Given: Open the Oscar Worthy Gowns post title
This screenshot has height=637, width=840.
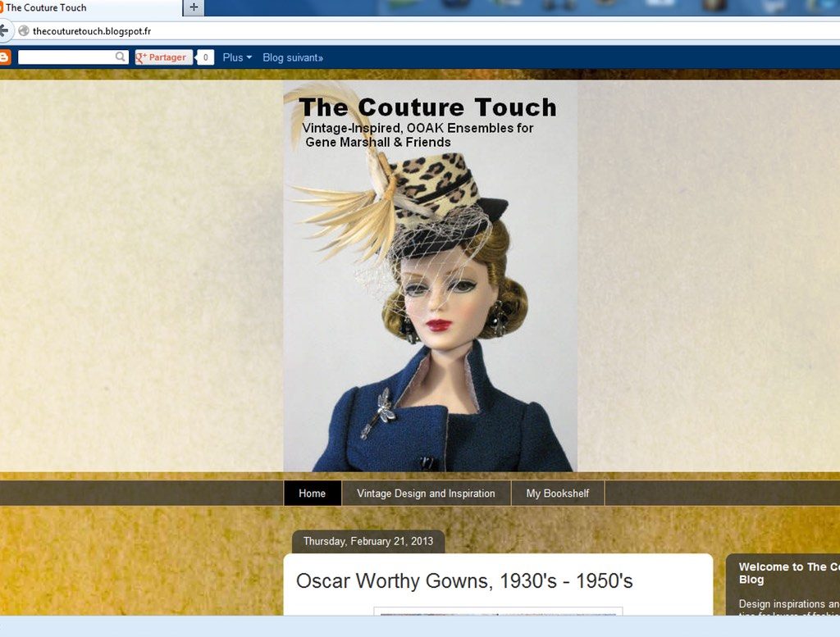Looking at the screenshot, I should pos(464,581).
